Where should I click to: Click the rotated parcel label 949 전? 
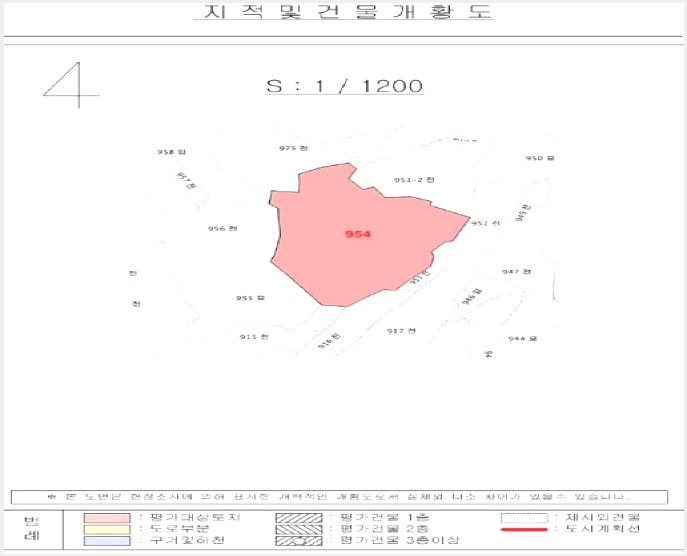coord(523,213)
